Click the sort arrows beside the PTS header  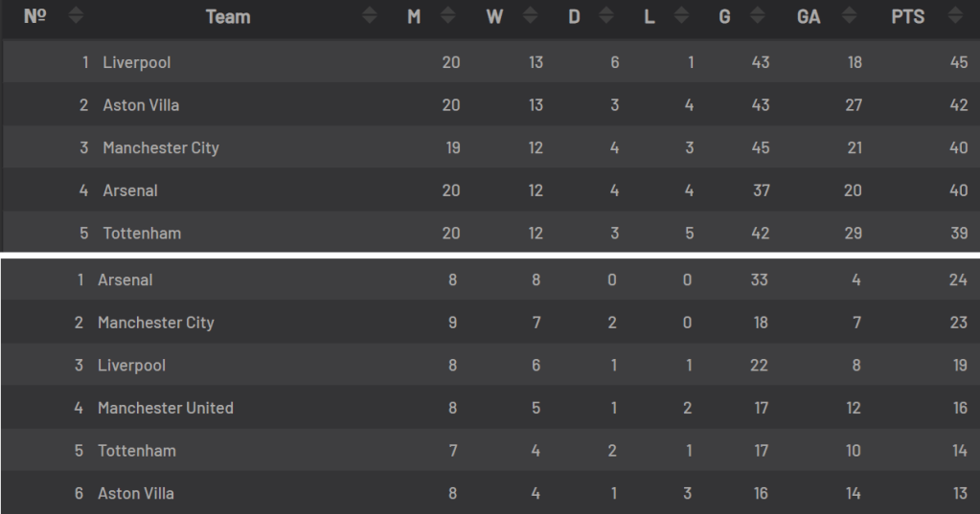coord(954,16)
